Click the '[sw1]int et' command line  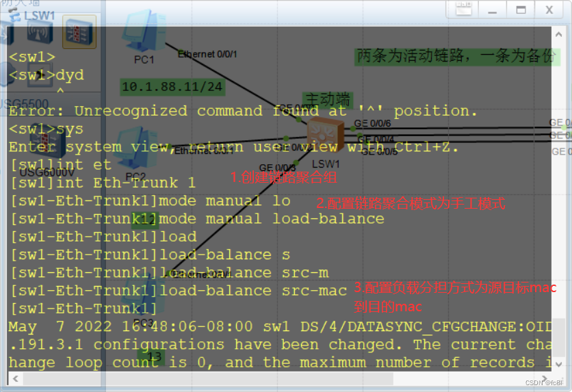coord(61,165)
